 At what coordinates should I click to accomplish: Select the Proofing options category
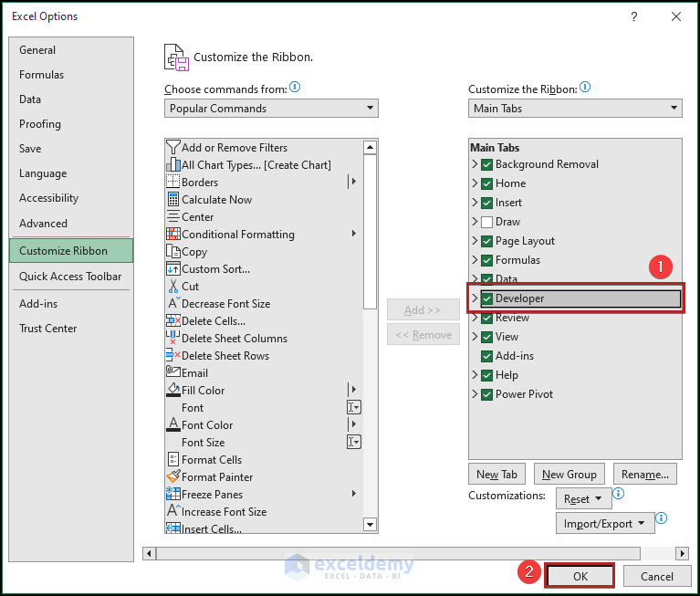[x=71, y=123]
